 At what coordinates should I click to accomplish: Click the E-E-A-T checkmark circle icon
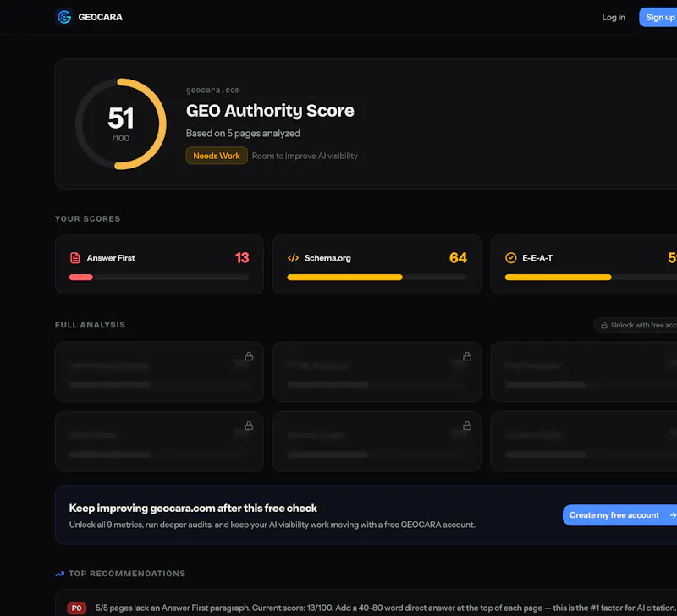click(511, 258)
